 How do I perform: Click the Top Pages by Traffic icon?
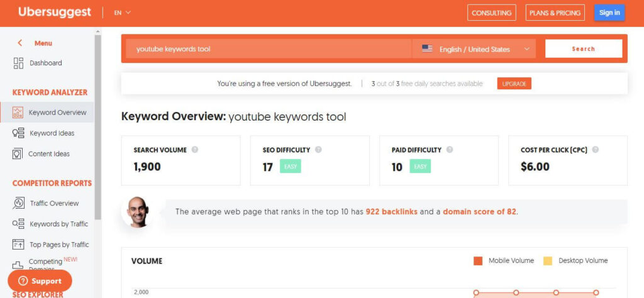18,245
